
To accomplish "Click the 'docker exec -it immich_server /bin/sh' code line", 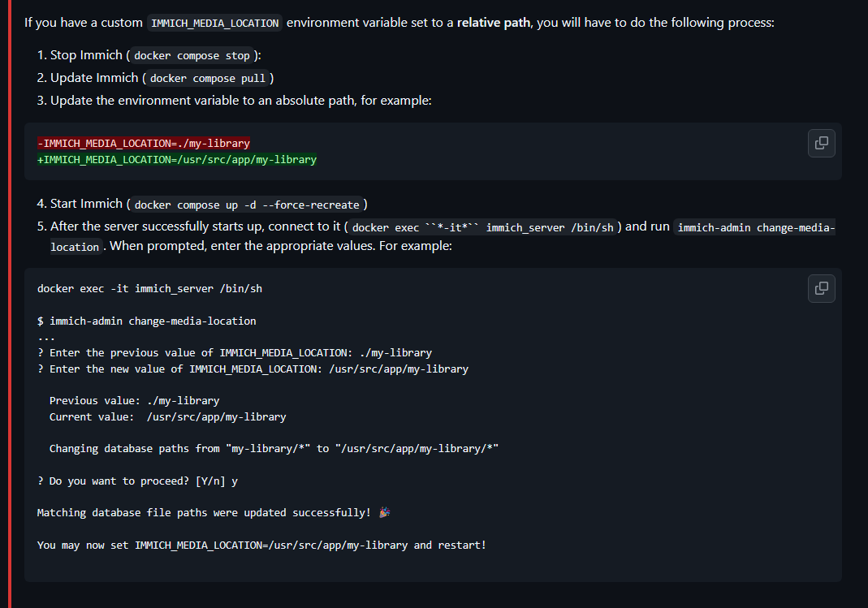I will [149, 289].
